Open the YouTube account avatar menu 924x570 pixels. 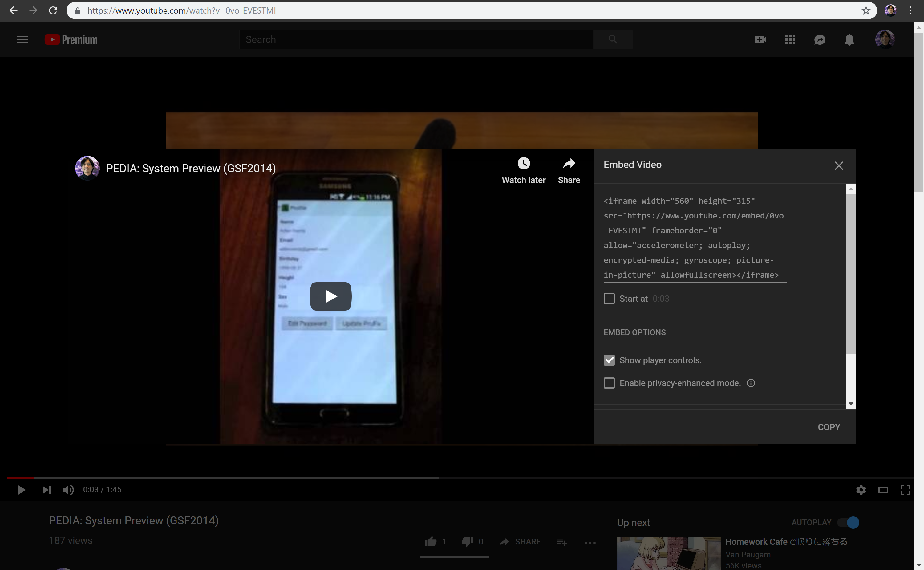(x=885, y=39)
